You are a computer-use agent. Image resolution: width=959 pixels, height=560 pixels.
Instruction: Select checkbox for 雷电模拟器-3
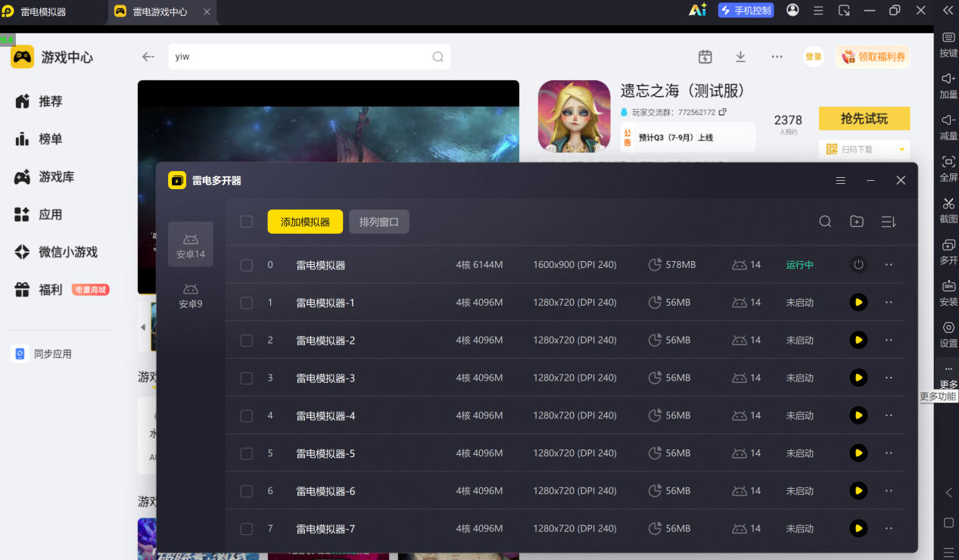[247, 378]
